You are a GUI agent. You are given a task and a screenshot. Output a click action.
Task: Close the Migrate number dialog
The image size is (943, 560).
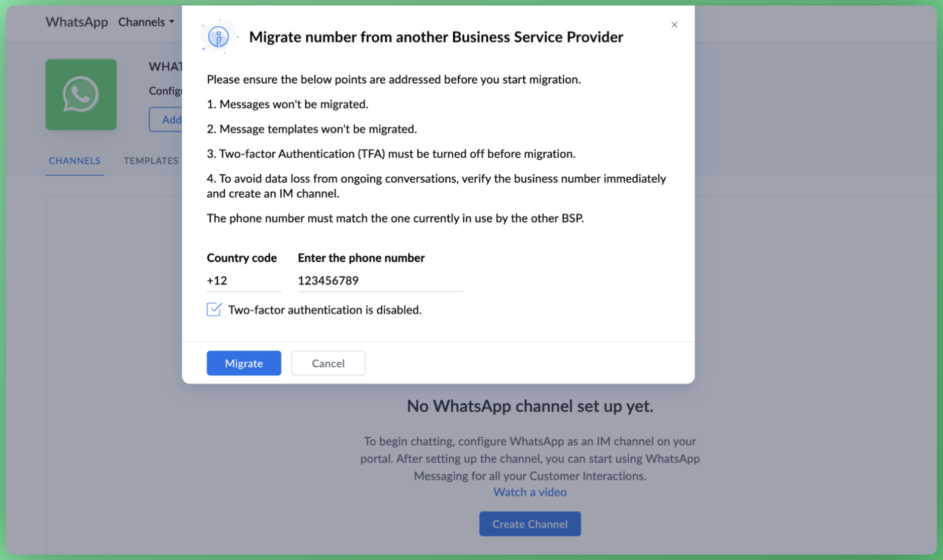[x=674, y=25]
